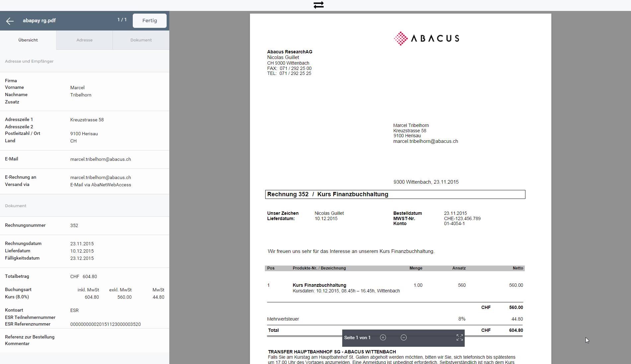Image resolution: width=631 pixels, height=364 pixels.
Task: Click the Kurs (8.0%) label
Action: (x=17, y=297)
